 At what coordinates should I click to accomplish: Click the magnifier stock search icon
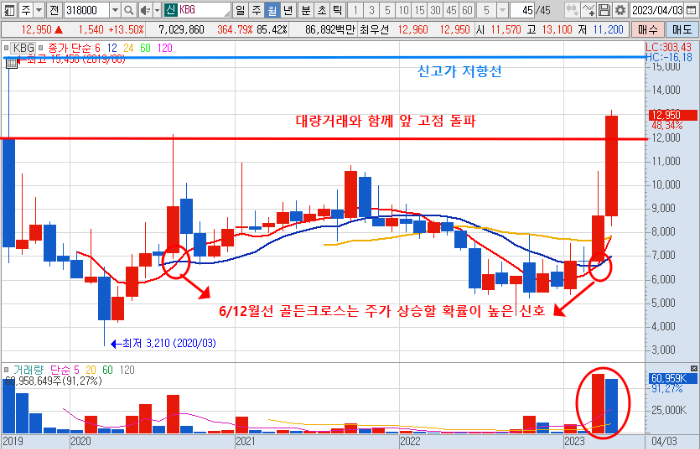[x=129, y=10]
